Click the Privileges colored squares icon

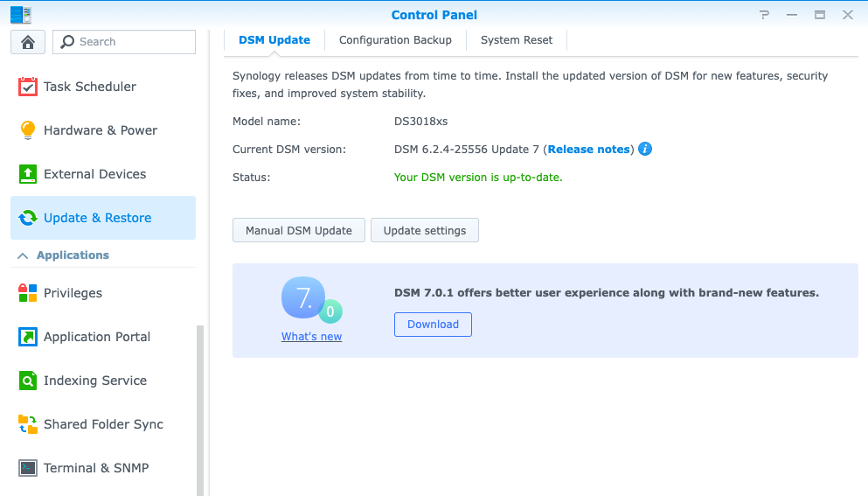[28, 292]
